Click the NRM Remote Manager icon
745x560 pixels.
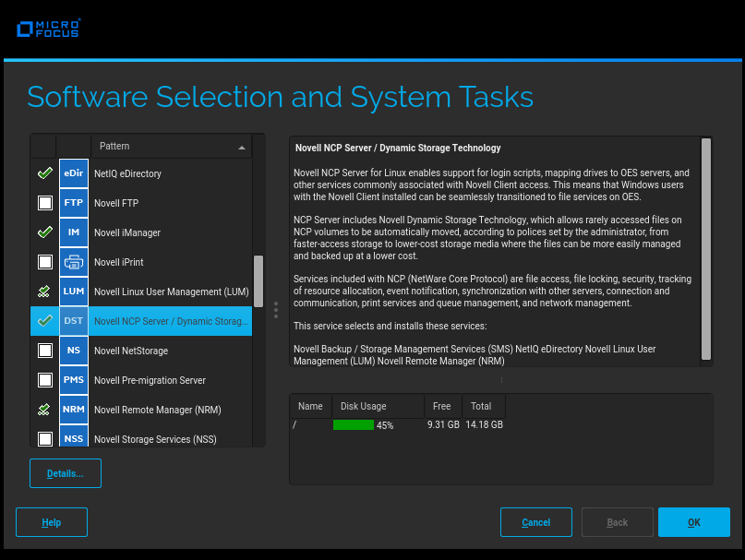coord(74,410)
